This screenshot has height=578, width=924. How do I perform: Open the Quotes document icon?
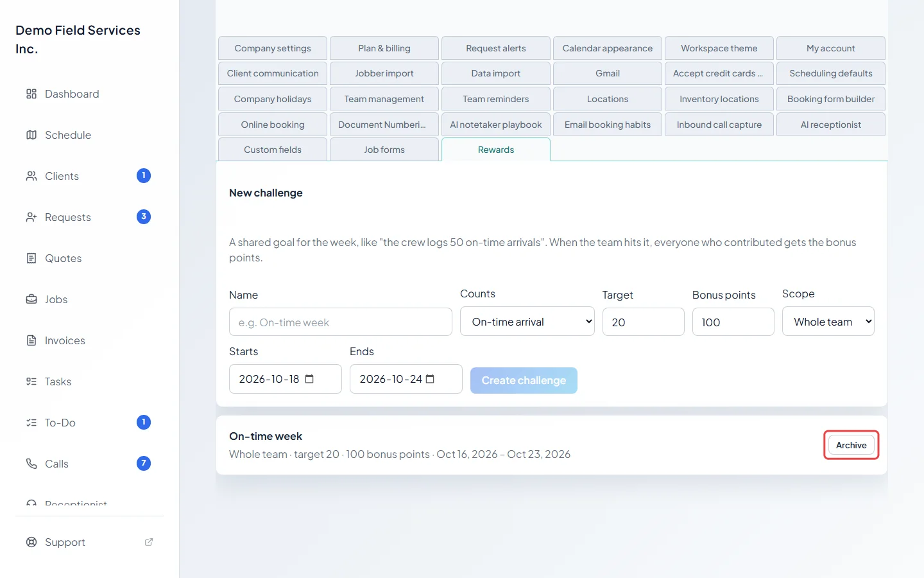click(x=31, y=258)
